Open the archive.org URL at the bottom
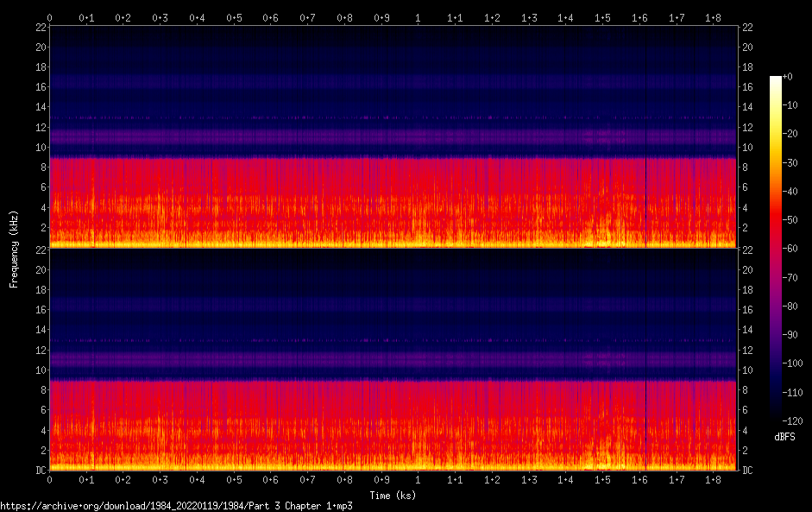Viewport: 812px width, 512px height. (x=176, y=506)
